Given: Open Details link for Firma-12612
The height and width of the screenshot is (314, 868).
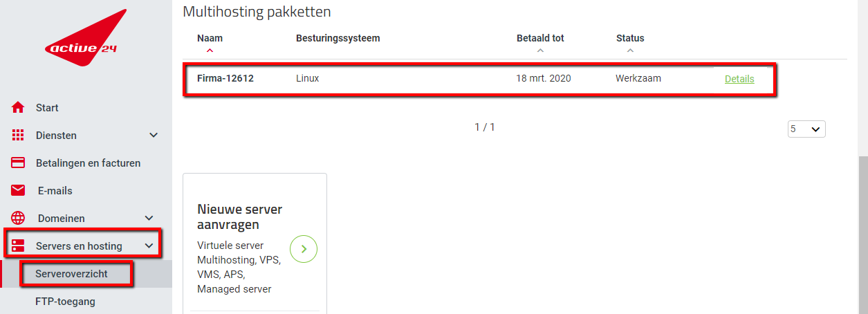Looking at the screenshot, I should (739, 79).
